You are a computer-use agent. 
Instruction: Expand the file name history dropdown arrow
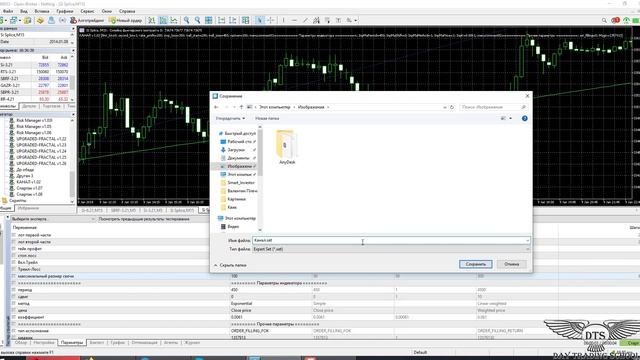527,240
